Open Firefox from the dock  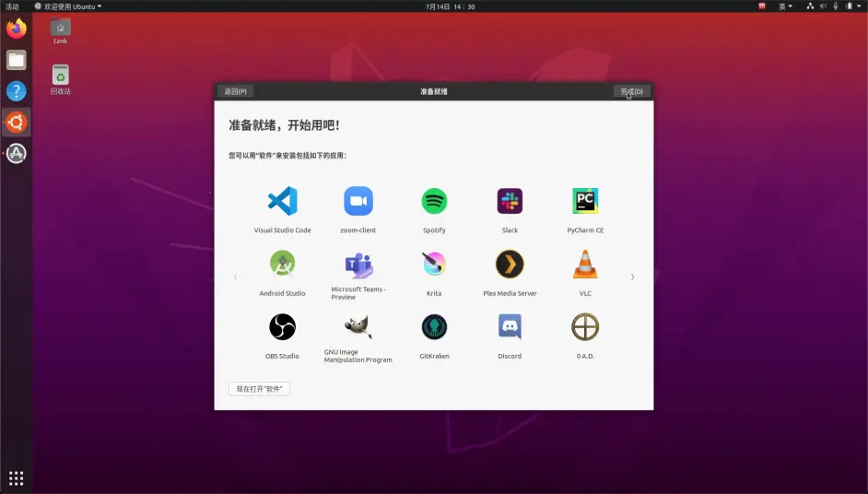(x=16, y=29)
